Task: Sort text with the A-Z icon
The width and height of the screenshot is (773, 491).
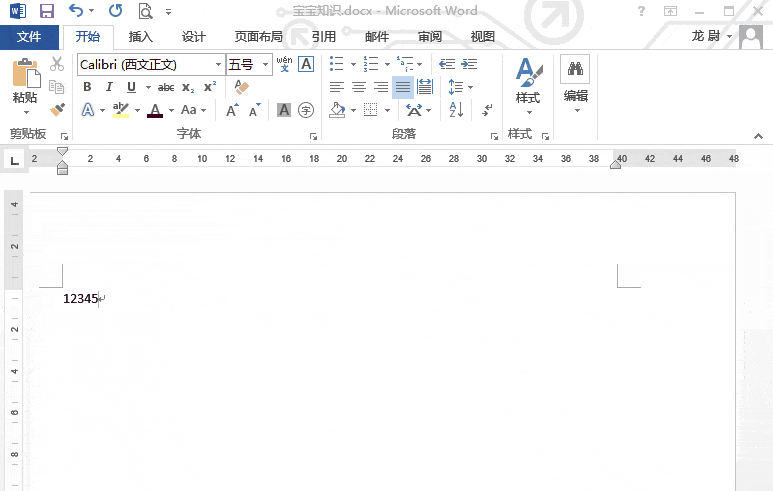Action: coord(456,109)
